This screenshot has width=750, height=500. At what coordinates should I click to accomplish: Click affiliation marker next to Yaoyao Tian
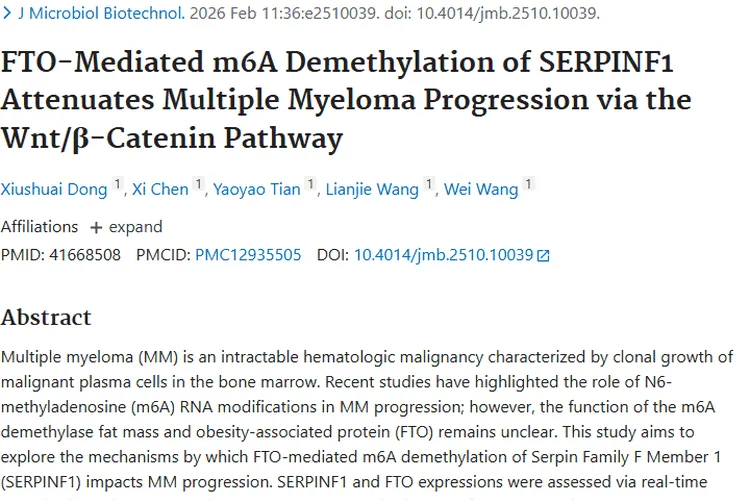tap(311, 184)
